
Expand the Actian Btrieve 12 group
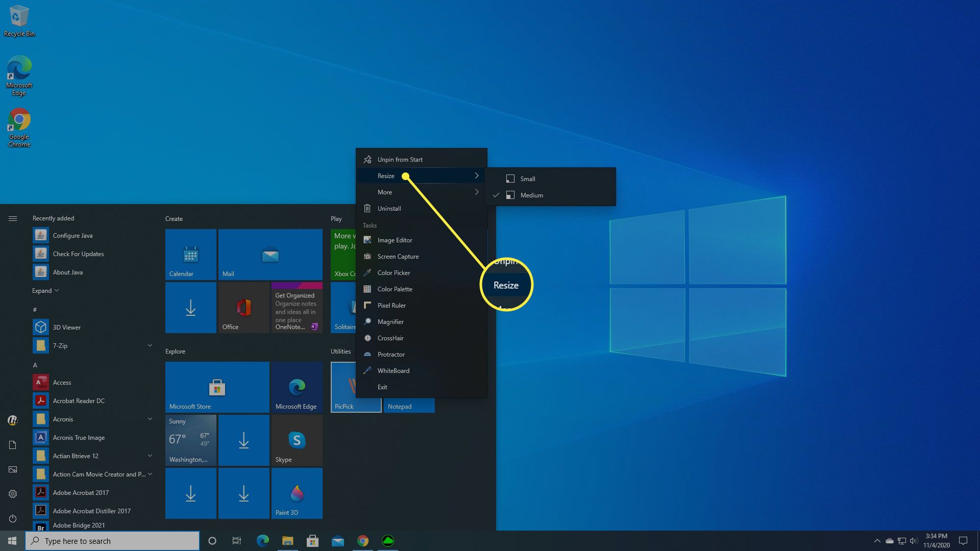[x=149, y=455]
